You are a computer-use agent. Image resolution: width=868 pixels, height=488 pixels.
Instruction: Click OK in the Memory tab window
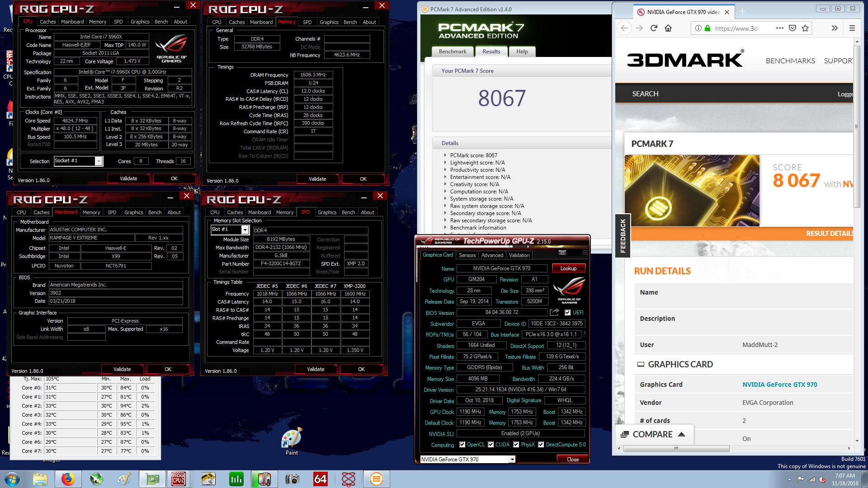(363, 179)
